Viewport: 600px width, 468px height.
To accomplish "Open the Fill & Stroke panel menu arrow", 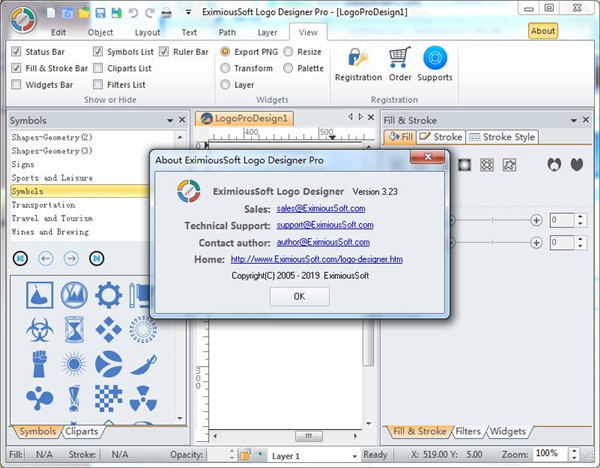I will pyautogui.click(x=574, y=121).
